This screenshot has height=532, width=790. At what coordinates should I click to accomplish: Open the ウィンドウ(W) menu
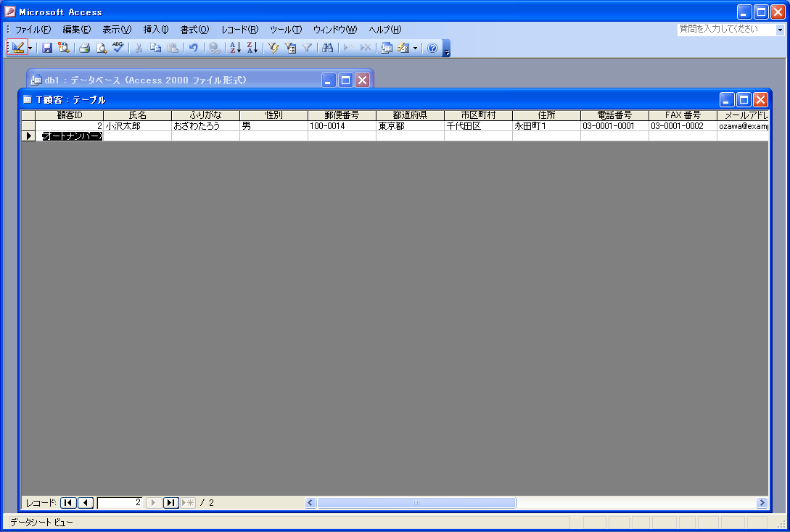click(x=335, y=30)
